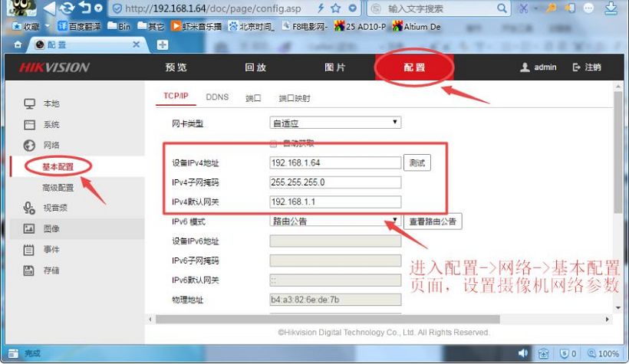Switch to the 端口 tab
Viewport: 629px width, 364px height.
[253, 98]
